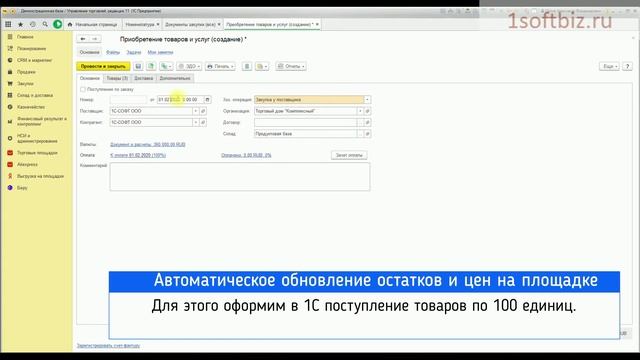The height and width of the screenshot is (360, 640).
Task: Open the Отчеты dropdown
Action: pos(291,66)
